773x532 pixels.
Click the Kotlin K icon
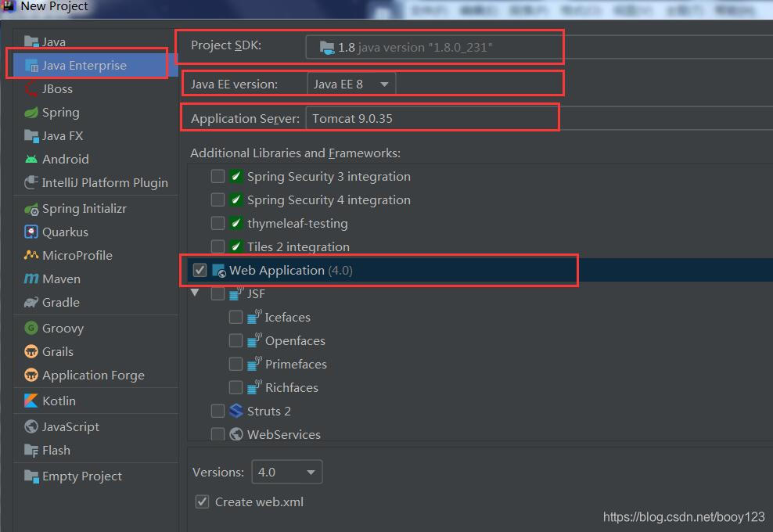(x=31, y=401)
